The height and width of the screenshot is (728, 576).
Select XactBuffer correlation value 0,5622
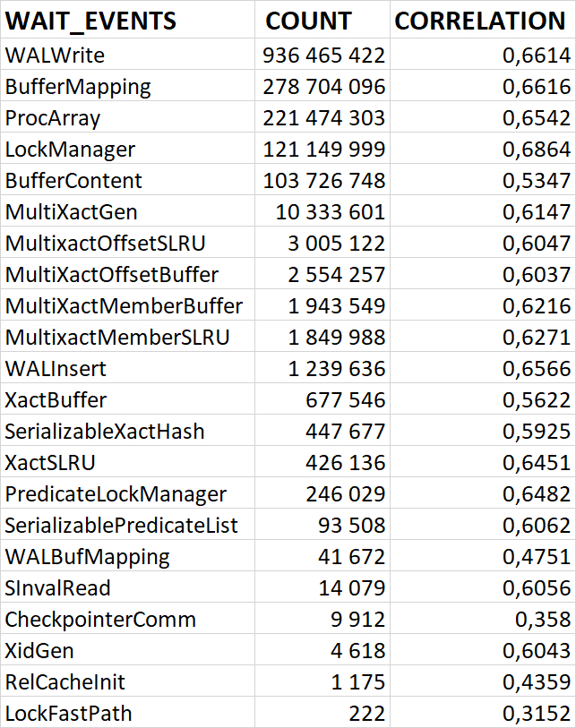point(536,400)
